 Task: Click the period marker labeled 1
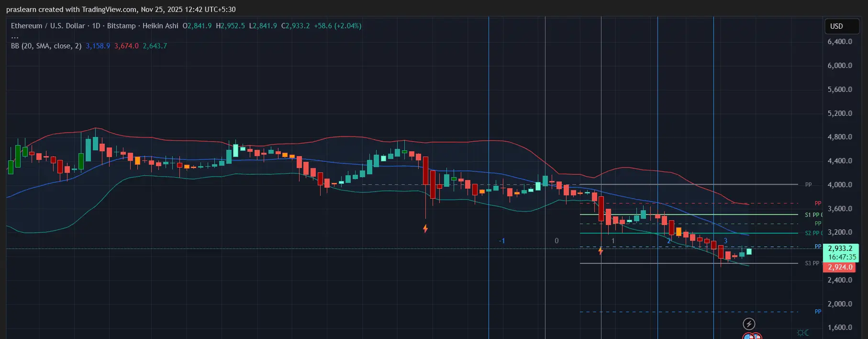(613, 241)
